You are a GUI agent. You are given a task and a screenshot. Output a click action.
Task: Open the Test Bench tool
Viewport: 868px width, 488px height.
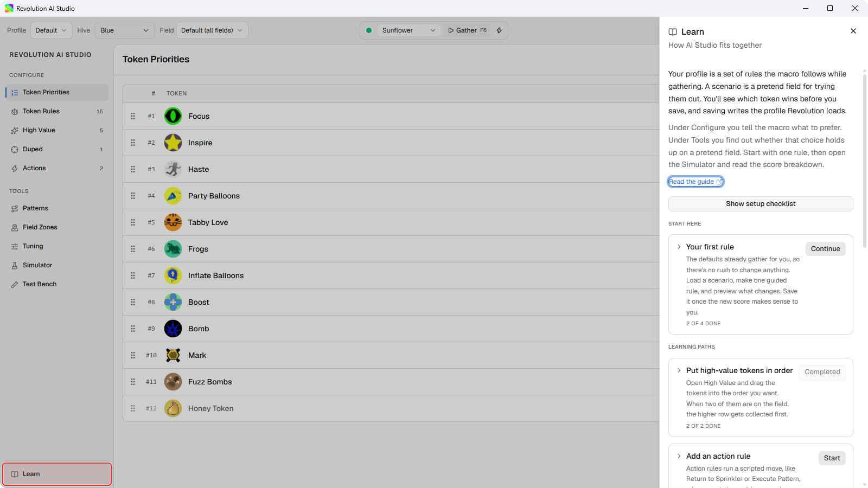pyautogui.click(x=57, y=284)
